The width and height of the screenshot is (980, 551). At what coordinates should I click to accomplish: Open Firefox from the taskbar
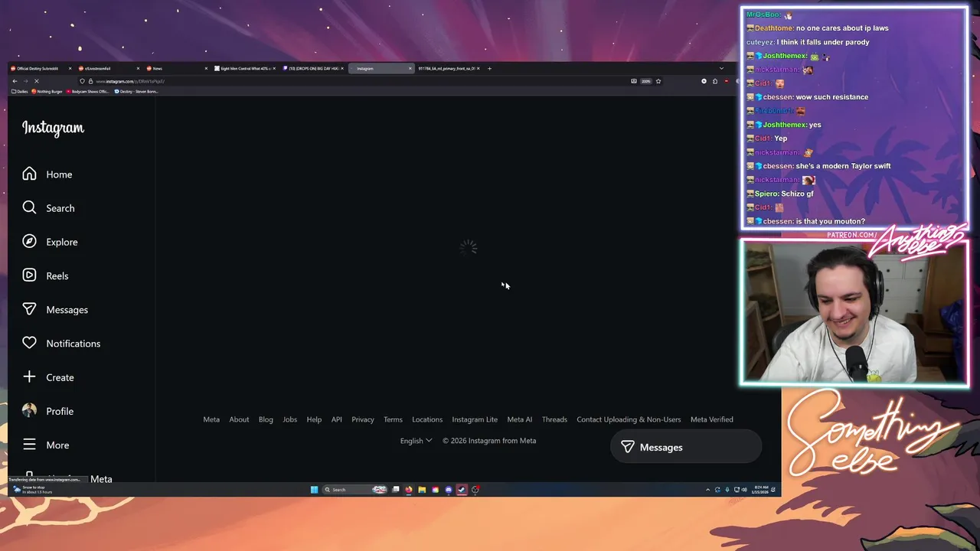409,490
